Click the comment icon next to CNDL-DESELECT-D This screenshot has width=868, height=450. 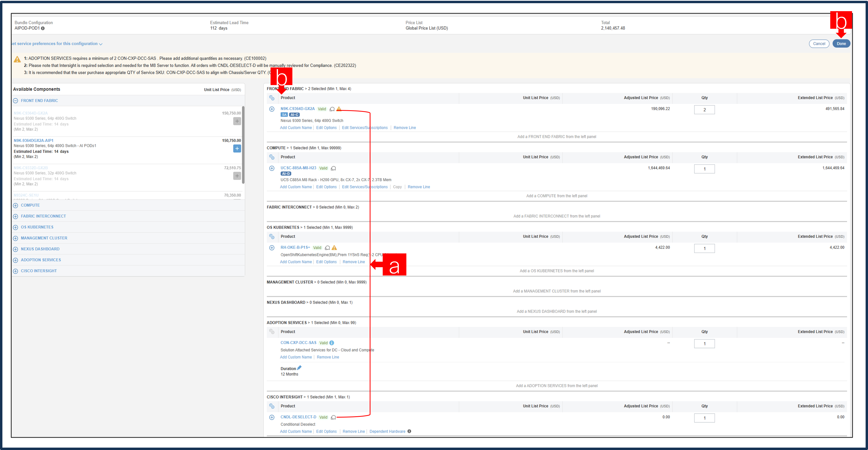tap(334, 417)
